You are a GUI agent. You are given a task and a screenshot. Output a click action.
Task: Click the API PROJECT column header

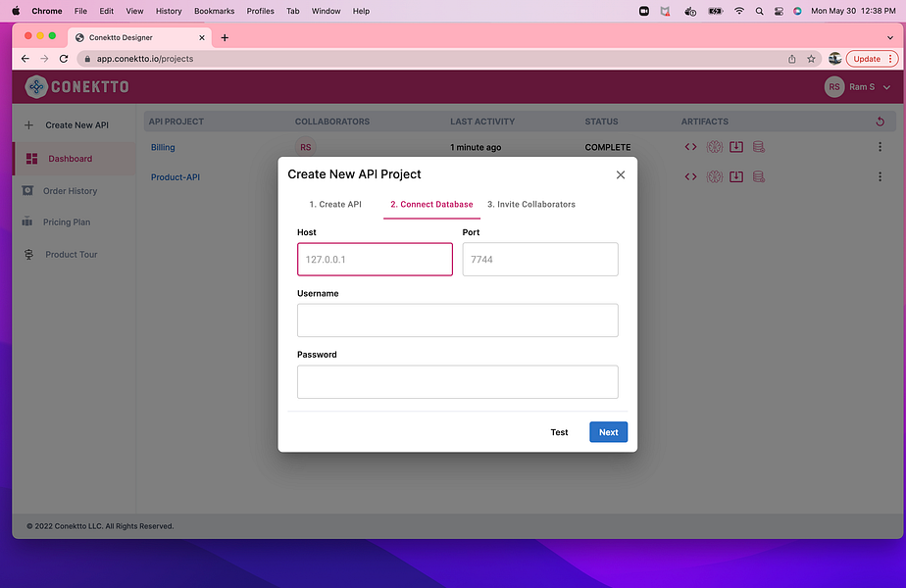tap(176, 122)
